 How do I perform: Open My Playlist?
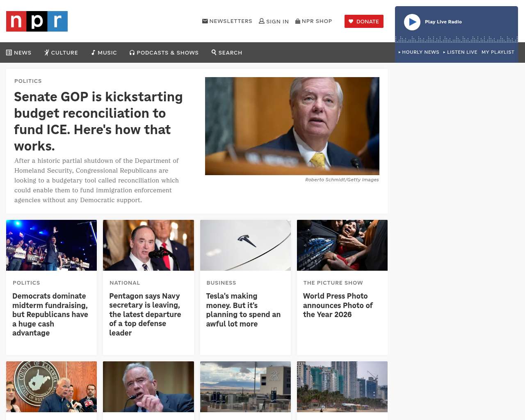click(x=498, y=52)
